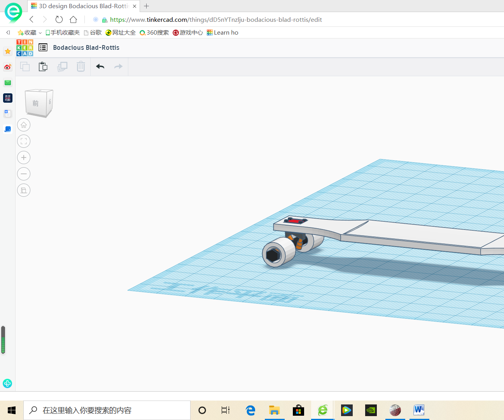The image size is (504, 420).
Task: Redo the action in Tinkercad
Action: [x=118, y=66]
